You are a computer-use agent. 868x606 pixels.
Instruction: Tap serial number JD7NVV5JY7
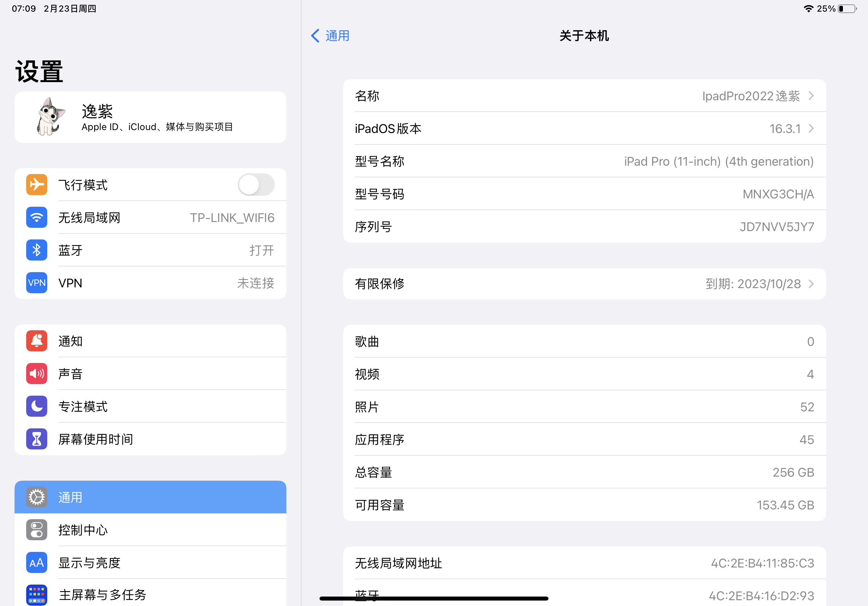tap(777, 227)
